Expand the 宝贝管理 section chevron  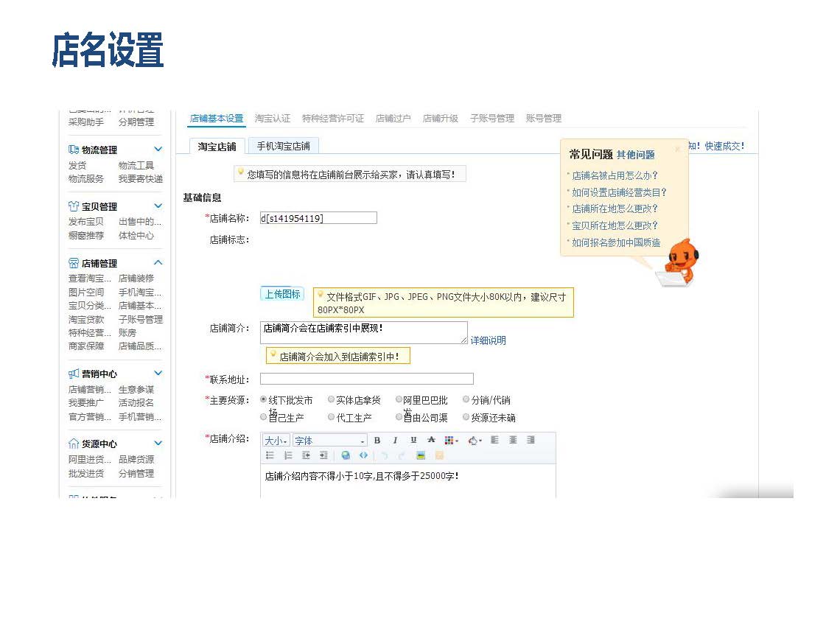pyautogui.click(x=158, y=206)
